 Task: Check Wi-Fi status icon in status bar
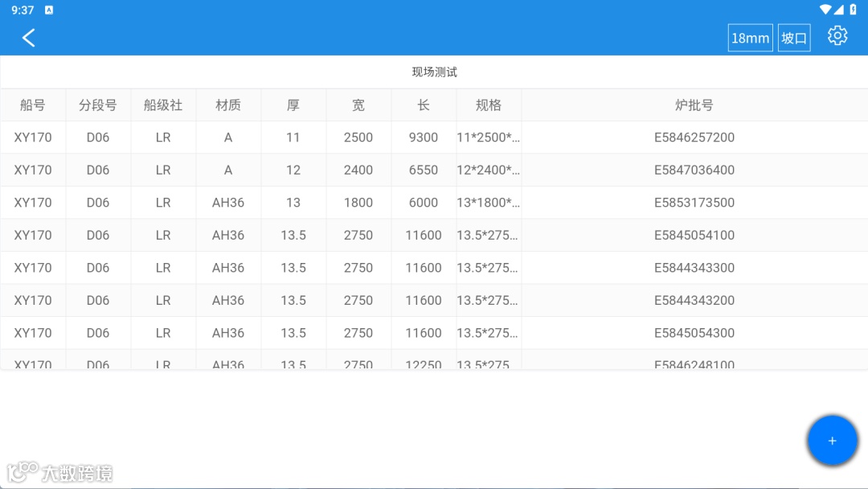pyautogui.click(x=825, y=10)
